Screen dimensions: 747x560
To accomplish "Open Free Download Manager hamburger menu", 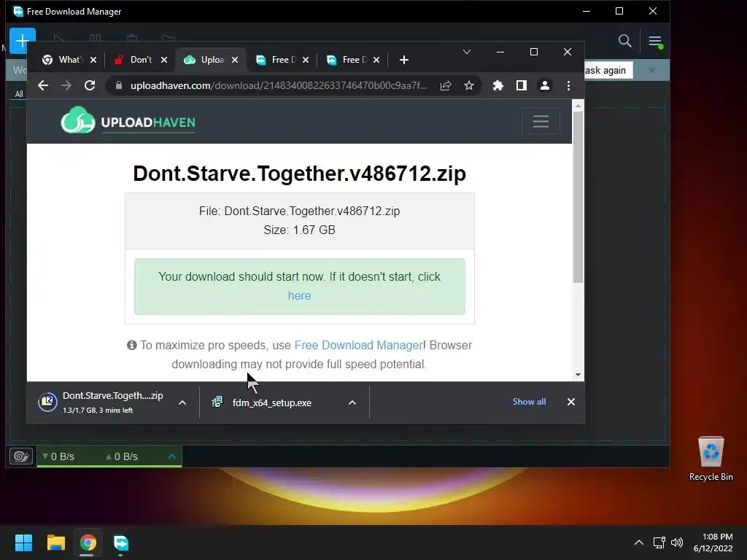I will pos(655,42).
